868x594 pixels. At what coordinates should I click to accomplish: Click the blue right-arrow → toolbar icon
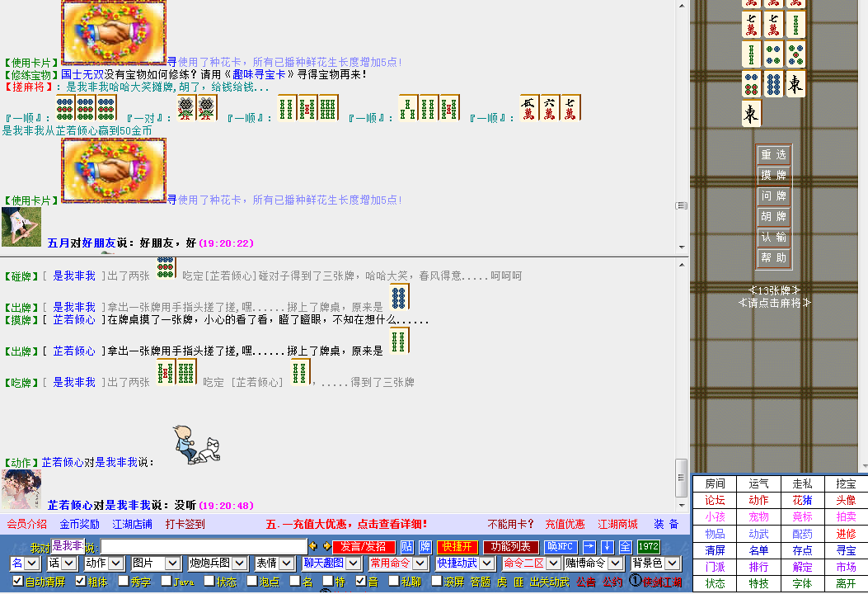pos(589,547)
